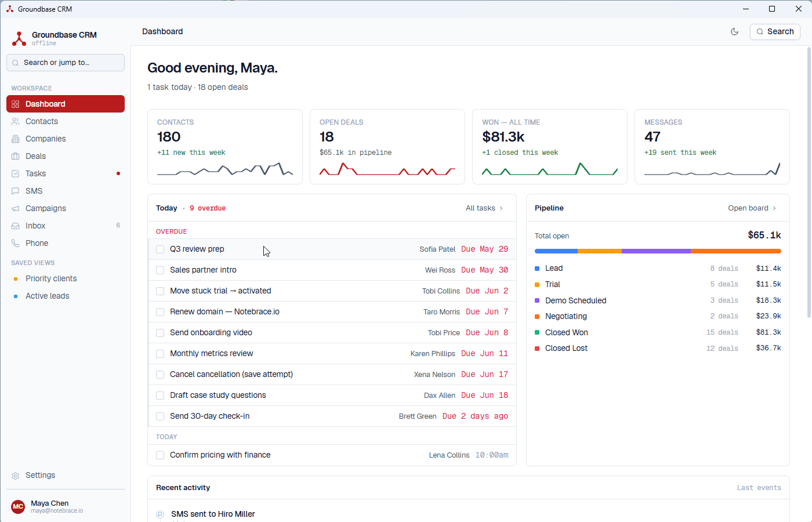Click the MC user avatar
812x522 pixels.
(x=18, y=506)
